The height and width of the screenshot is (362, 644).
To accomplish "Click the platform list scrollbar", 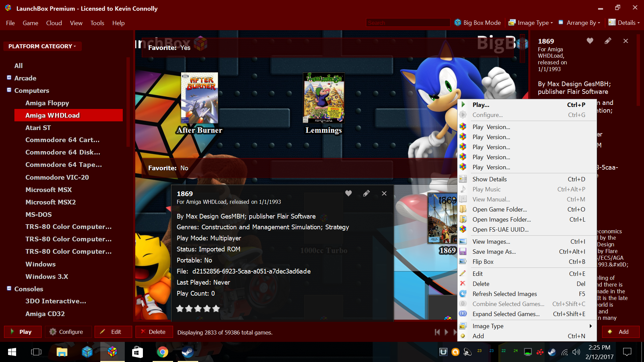I will (x=128, y=102).
